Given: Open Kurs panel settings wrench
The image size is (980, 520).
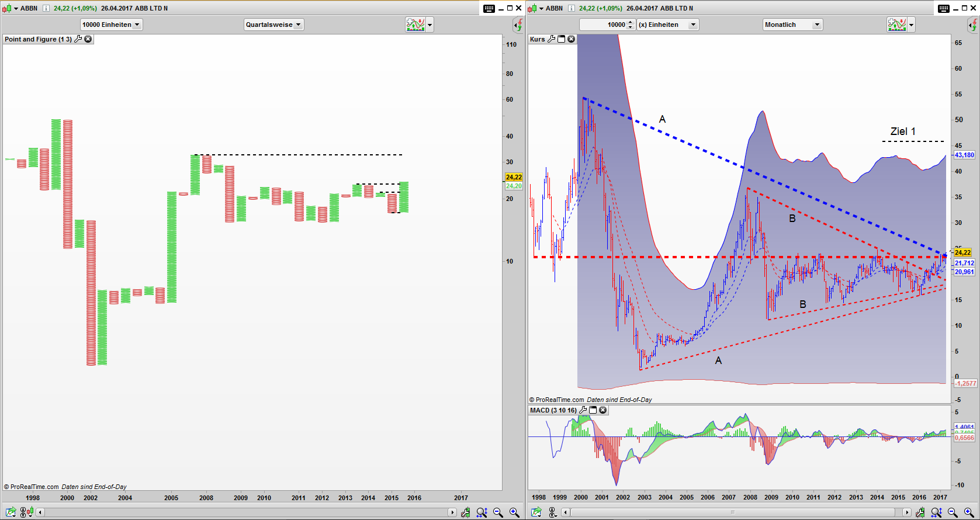Looking at the screenshot, I should tap(551, 39).
